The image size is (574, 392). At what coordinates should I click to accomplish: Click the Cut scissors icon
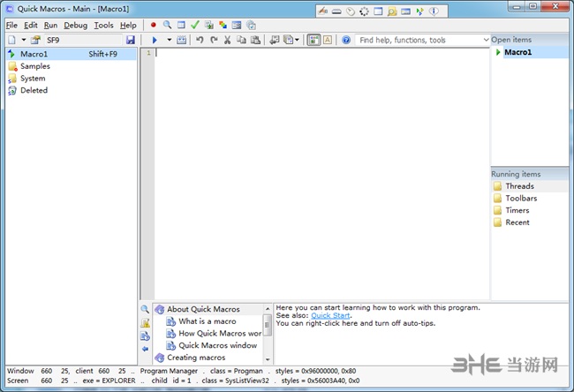coord(227,41)
